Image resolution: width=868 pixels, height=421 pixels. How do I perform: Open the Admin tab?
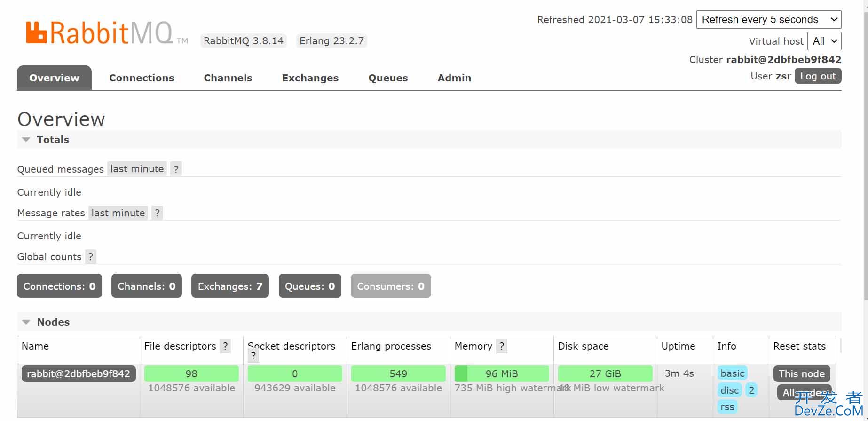(454, 78)
